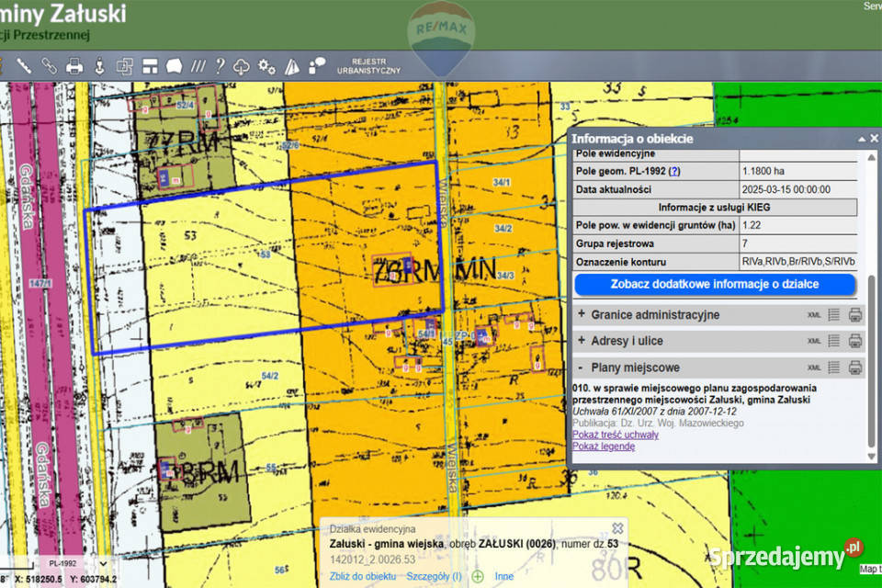Screen dimensions: 882x588
Task: Collapse the Informacja o obiekcie panel
Action: (x=861, y=139)
